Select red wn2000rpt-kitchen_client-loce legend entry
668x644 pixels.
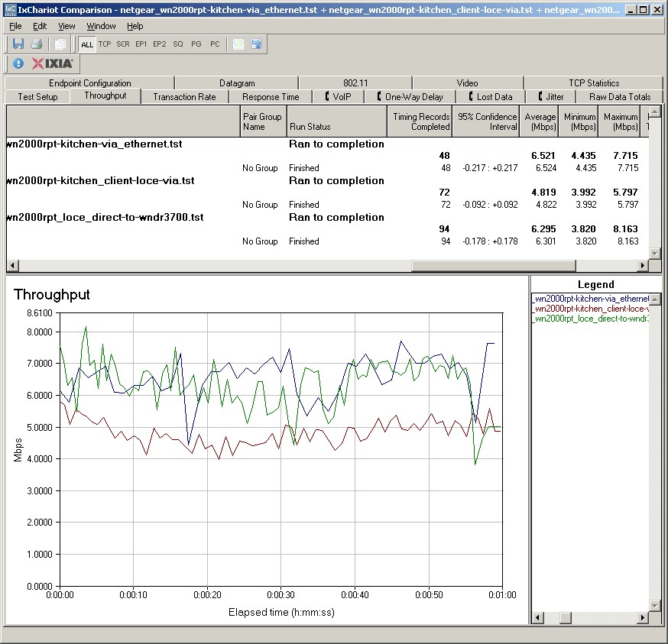tap(591, 309)
